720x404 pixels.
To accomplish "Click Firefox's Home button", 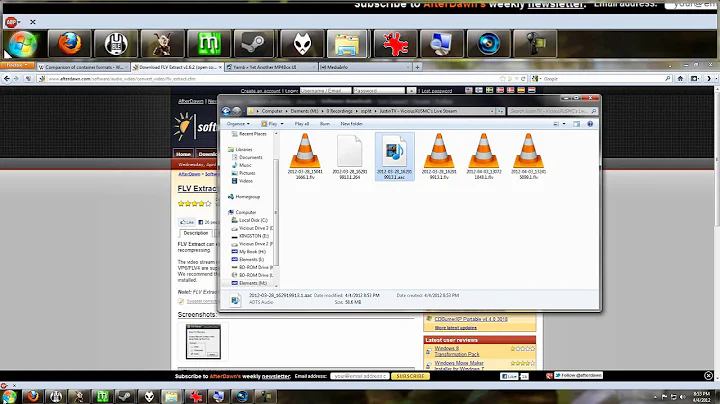I will coord(680,79).
